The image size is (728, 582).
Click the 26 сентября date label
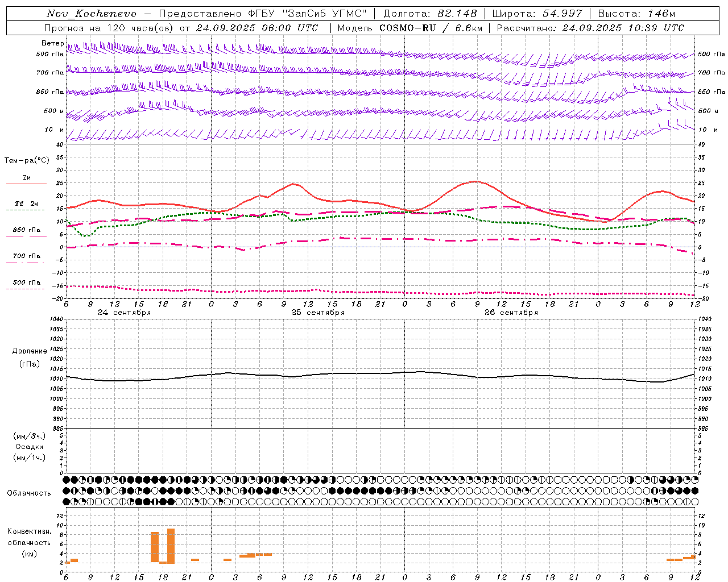pyautogui.click(x=511, y=313)
